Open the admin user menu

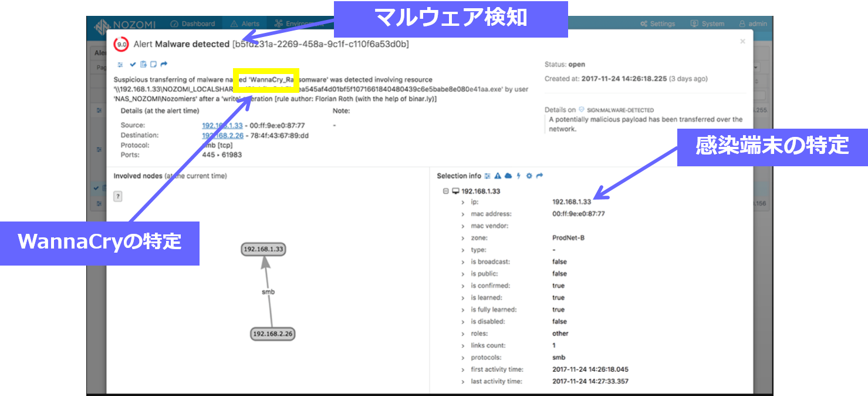753,24
